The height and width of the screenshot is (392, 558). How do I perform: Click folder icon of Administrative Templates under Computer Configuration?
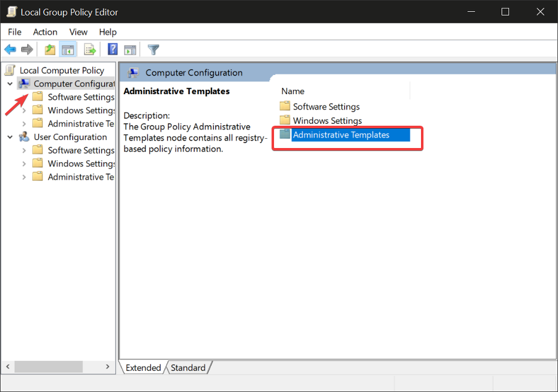tap(37, 123)
